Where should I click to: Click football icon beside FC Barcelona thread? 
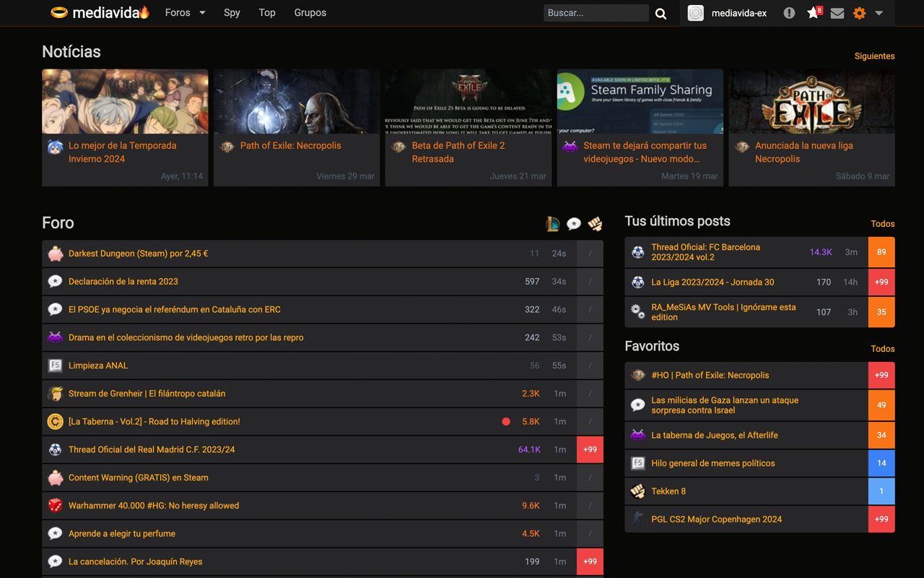pos(637,252)
